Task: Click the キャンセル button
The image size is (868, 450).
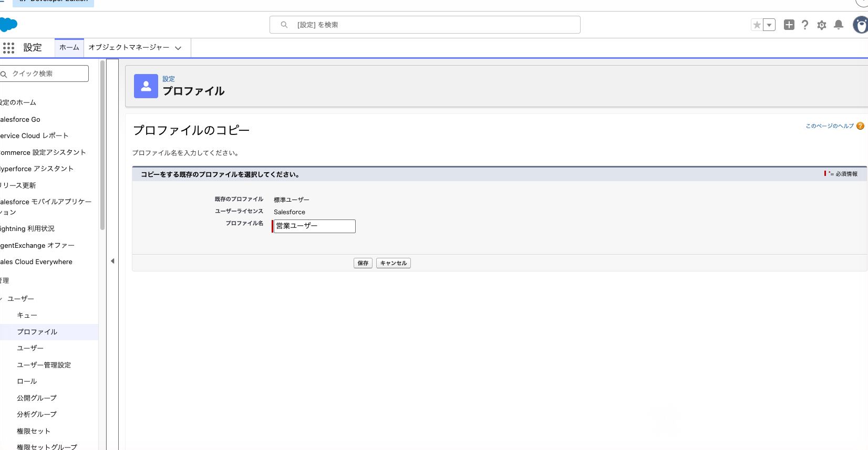Action: pyautogui.click(x=394, y=263)
